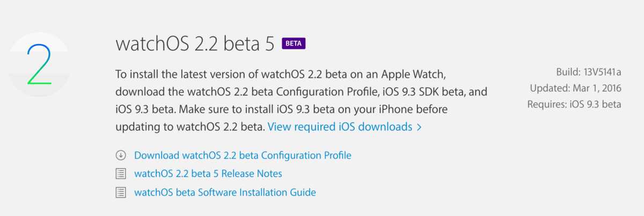Click the document icon beside Installation Guide

pos(121,192)
